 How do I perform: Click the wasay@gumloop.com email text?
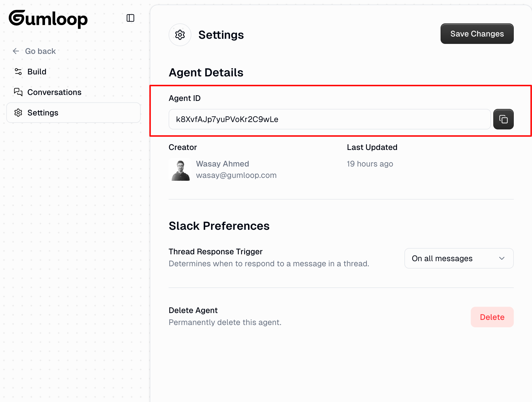236,175
